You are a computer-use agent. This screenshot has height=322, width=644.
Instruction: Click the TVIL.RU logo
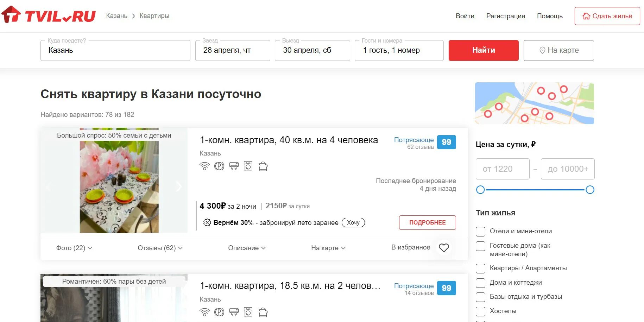pyautogui.click(x=49, y=15)
